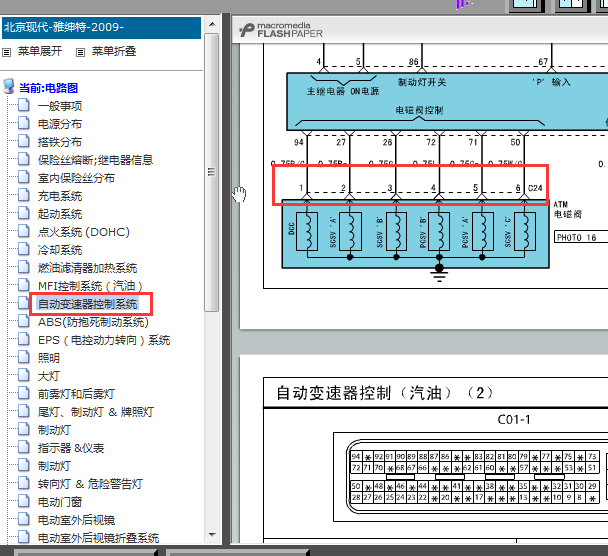Screen dimensions: 608x556
Task: Click the ATM 电磁阀 component label
Action: point(567,209)
